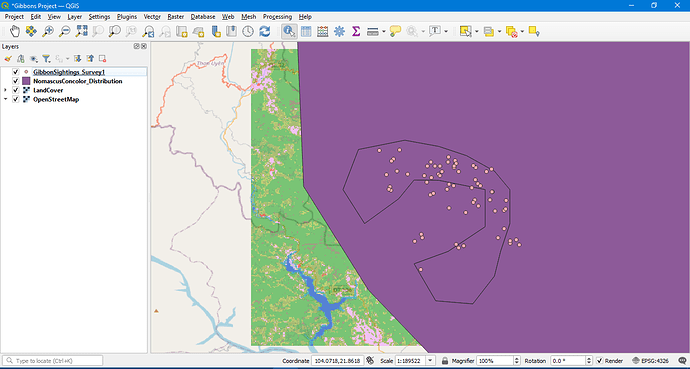Open the Processing menu
690x369 pixels.
pos(277,17)
